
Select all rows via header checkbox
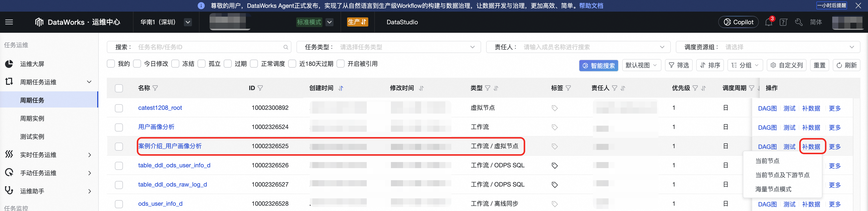click(x=119, y=88)
